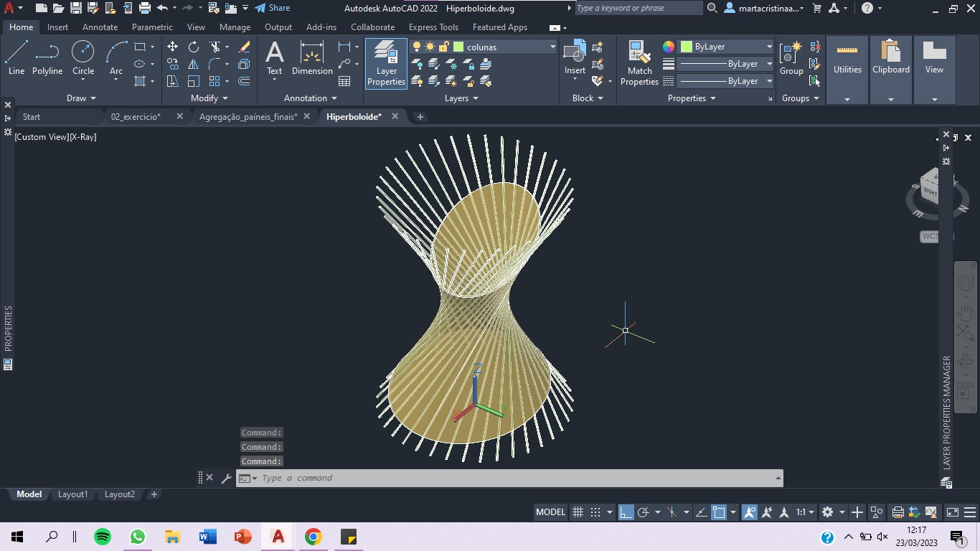980x551 pixels.
Task: Open Layer Properties manager
Action: click(x=386, y=63)
